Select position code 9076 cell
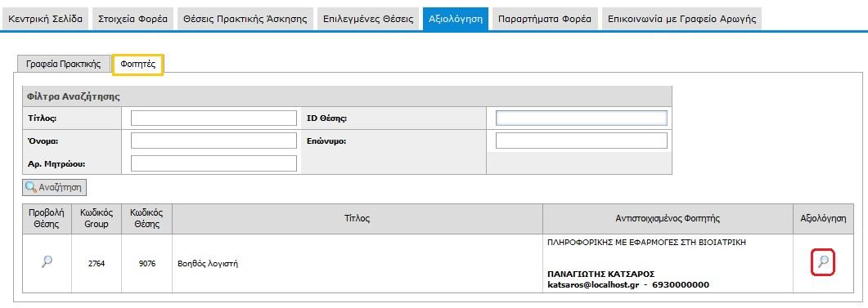868x308 pixels. (x=146, y=264)
